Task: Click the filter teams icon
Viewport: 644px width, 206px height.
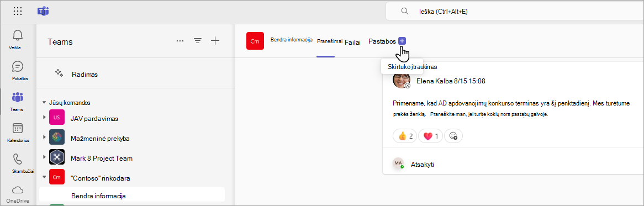Action: point(198,41)
